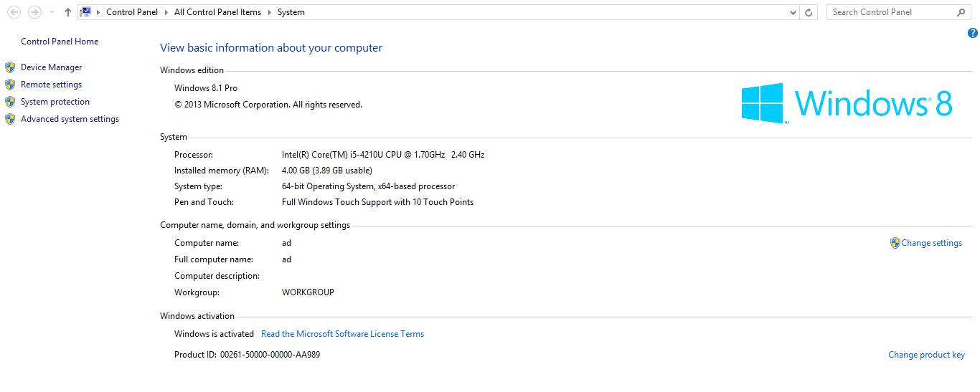This screenshot has height=392, width=980.
Task: Refresh the System page in the address bar
Action: [x=809, y=12]
